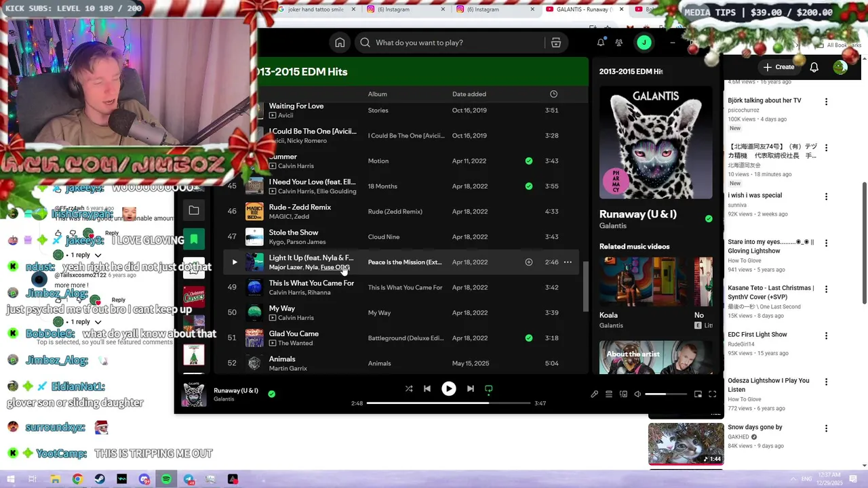Click the duration clock column header

[x=553, y=94]
